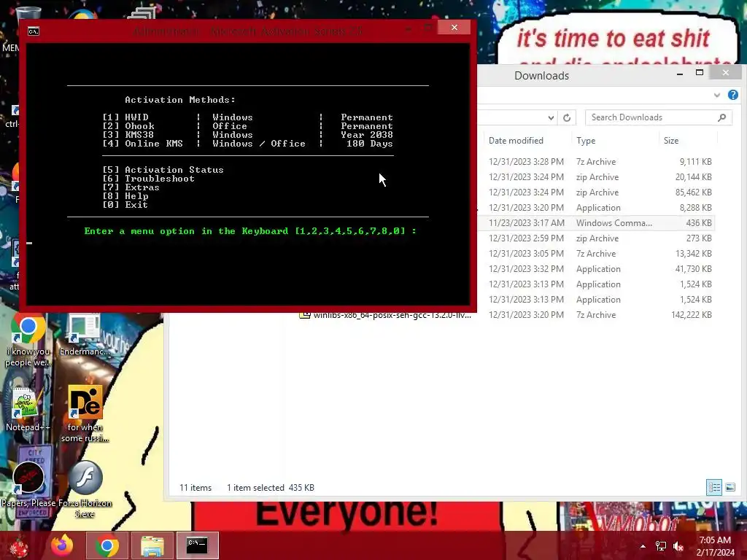Refresh the Downloads folder view
This screenshot has height=560, width=747.
coord(566,117)
